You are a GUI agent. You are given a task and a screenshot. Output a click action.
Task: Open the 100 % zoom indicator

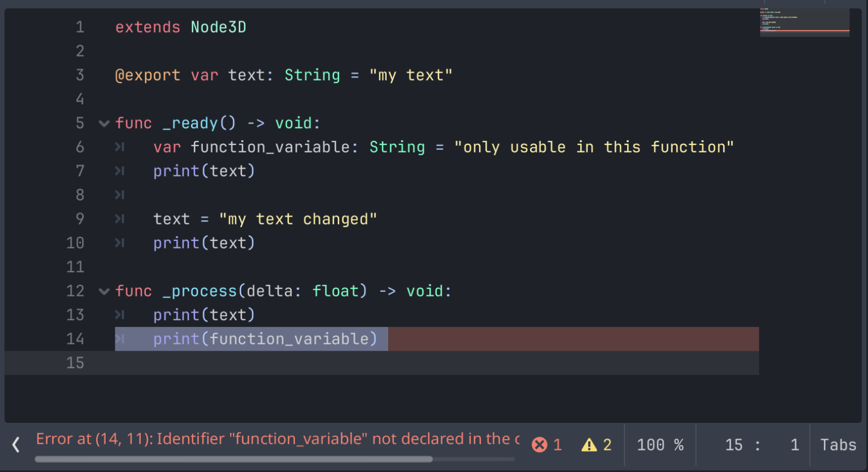point(660,444)
